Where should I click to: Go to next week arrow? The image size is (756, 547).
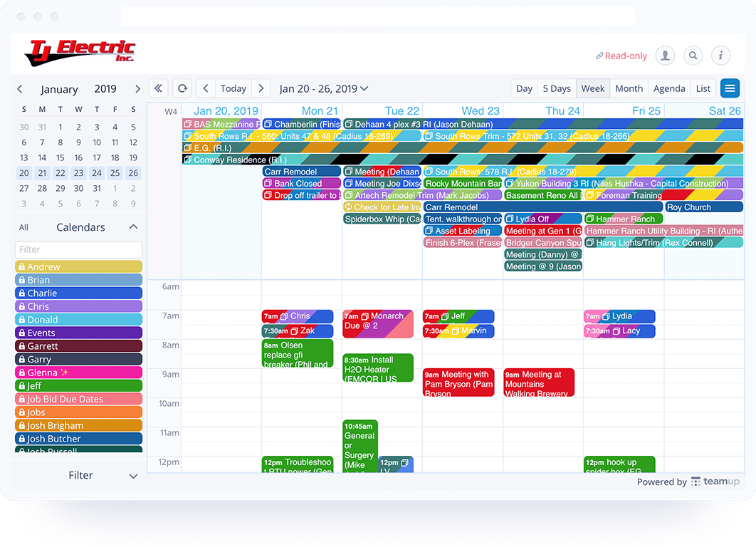261,88
